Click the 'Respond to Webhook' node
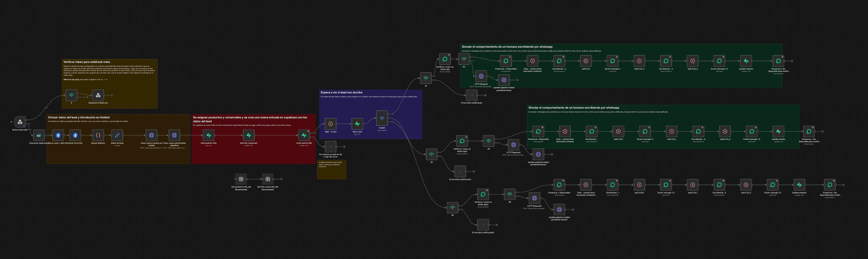Screen dimensions: 868x259 (98, 95)
